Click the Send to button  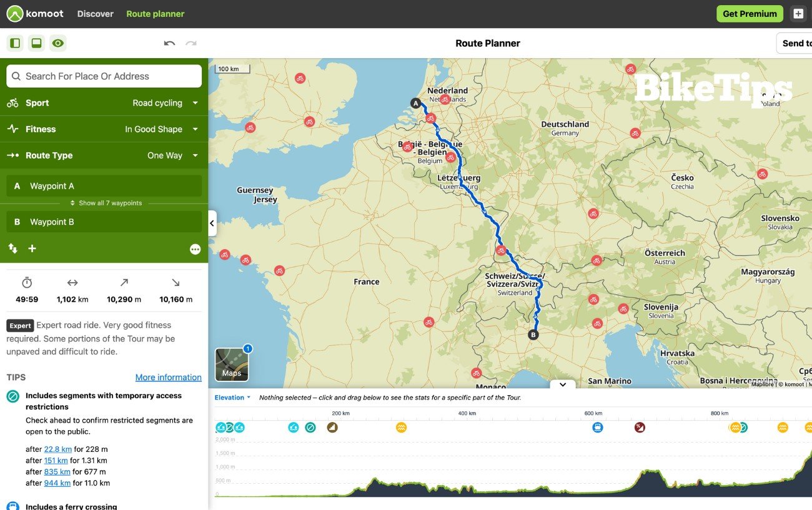(x=795, y=43)
